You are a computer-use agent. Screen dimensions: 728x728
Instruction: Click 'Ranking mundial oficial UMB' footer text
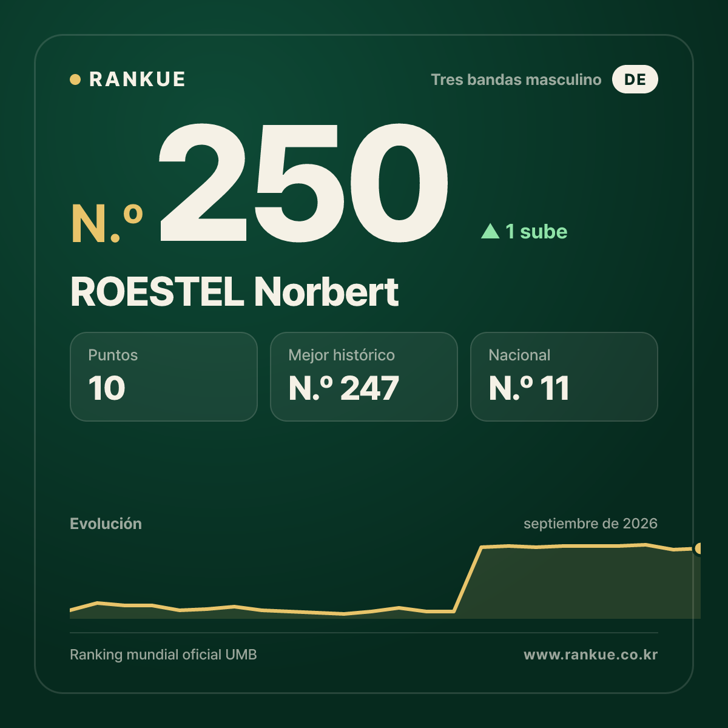[x=163, y=655]
